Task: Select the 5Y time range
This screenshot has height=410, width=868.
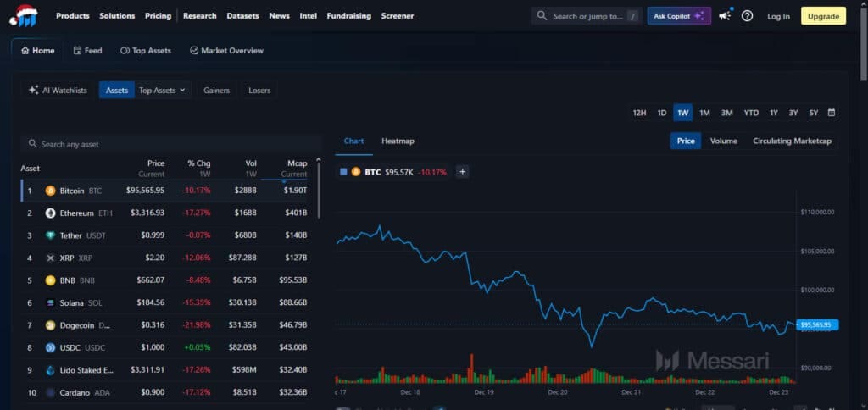Action: point(813,113)
